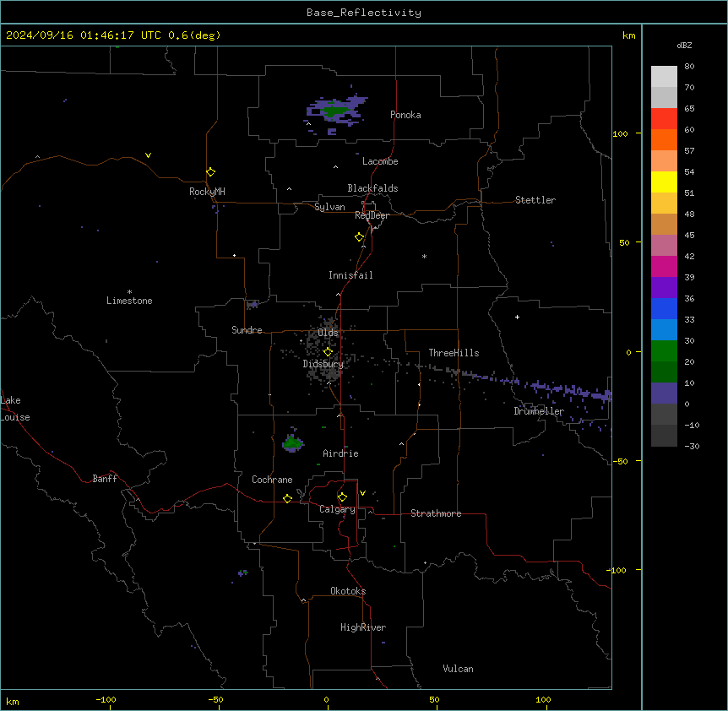Click the white plus marker north of Drumheller
The image size is (728, 711).
click(517, 317)
